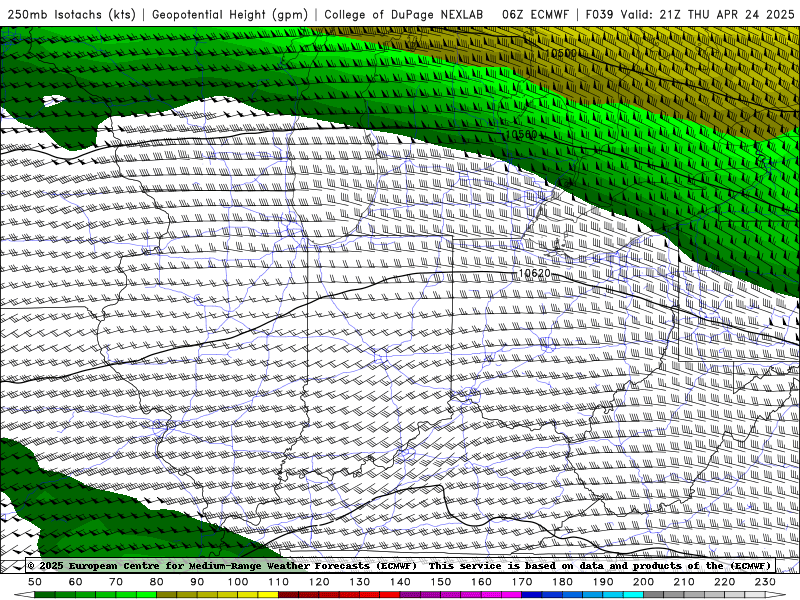800x600 pixels.
Task: Click the 70 value on color scale
Action: click(116, 582)
